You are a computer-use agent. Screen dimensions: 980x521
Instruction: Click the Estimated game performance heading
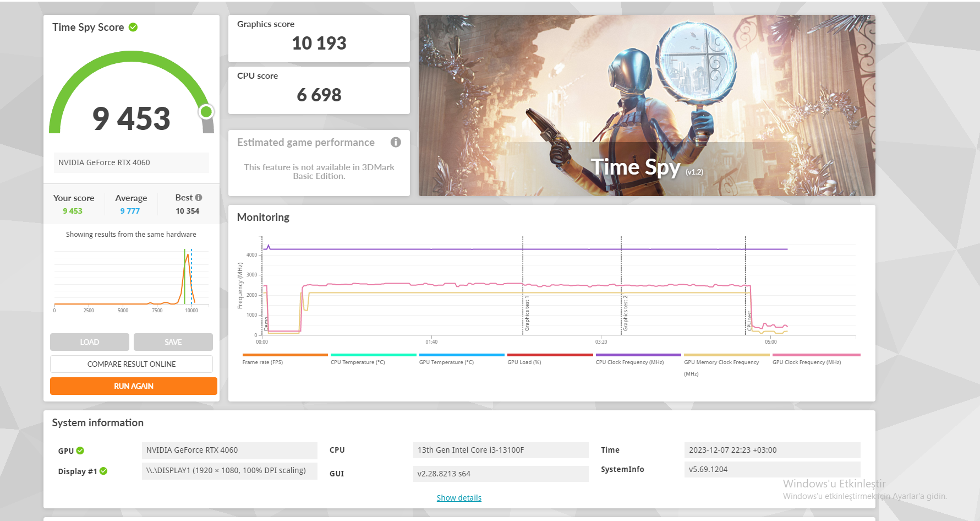(306, 142)
